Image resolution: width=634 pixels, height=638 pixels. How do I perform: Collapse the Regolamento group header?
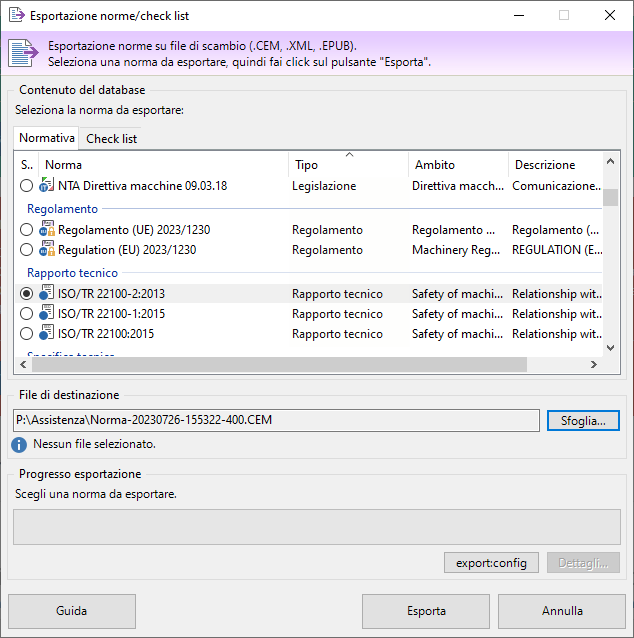coord(62,209)
